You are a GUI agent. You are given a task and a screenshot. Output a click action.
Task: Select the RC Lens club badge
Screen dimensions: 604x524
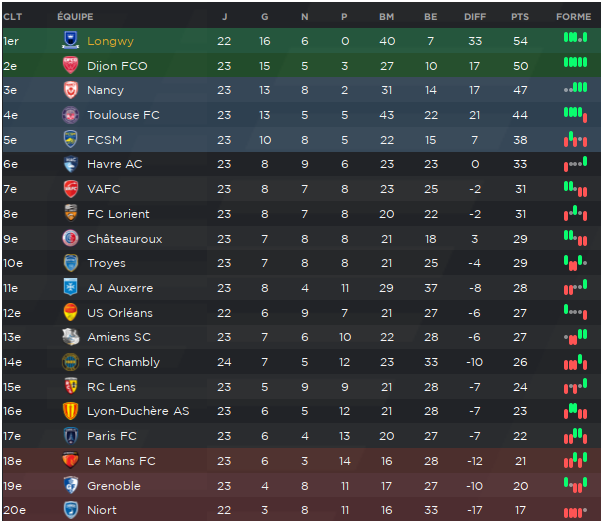coord(70,386)
